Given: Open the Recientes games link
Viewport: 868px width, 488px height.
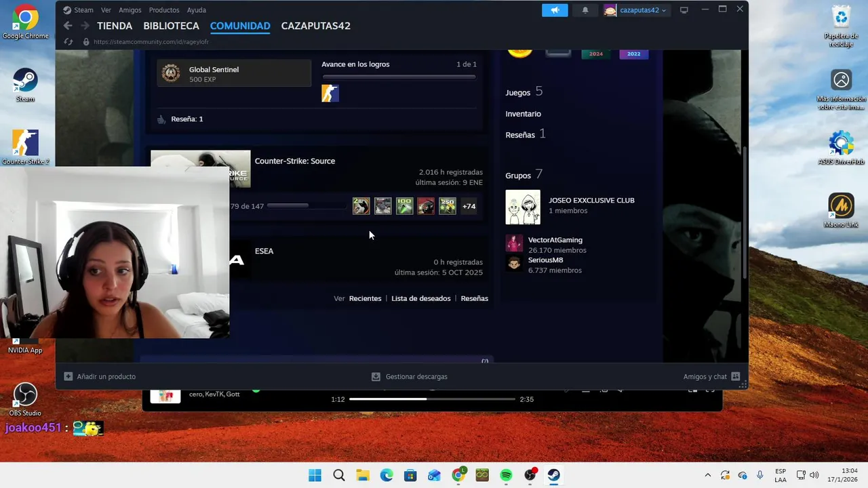Looking at the screenshot, I should point(365,298).
